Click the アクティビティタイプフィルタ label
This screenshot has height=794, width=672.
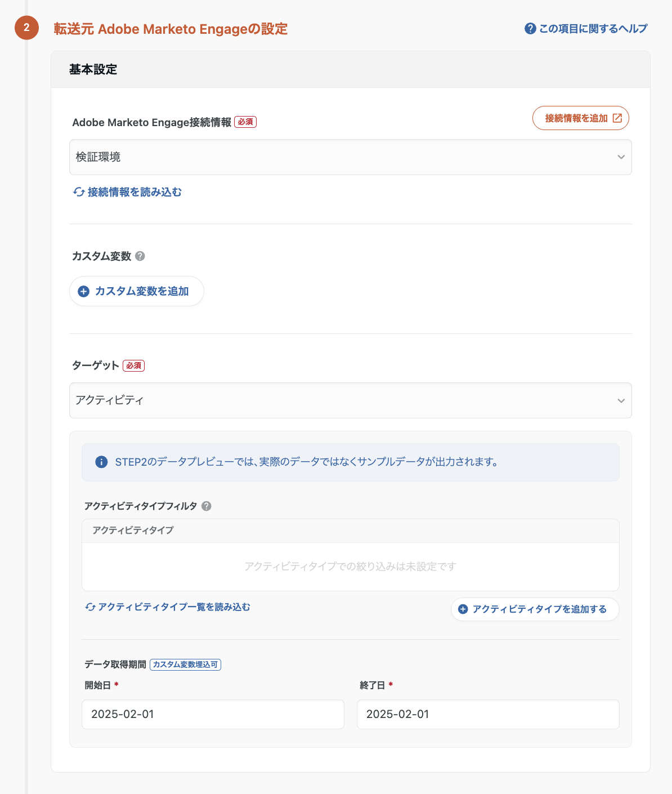pos(141,506)
